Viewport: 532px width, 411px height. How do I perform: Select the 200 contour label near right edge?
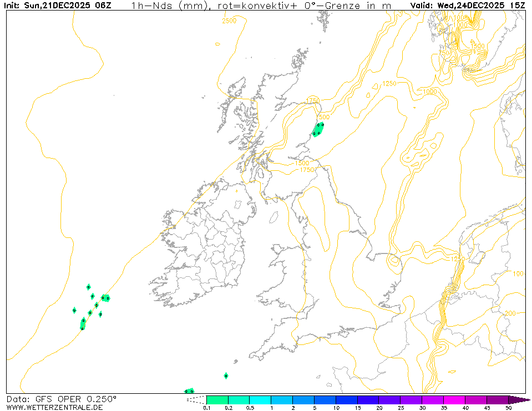[511, 313]
